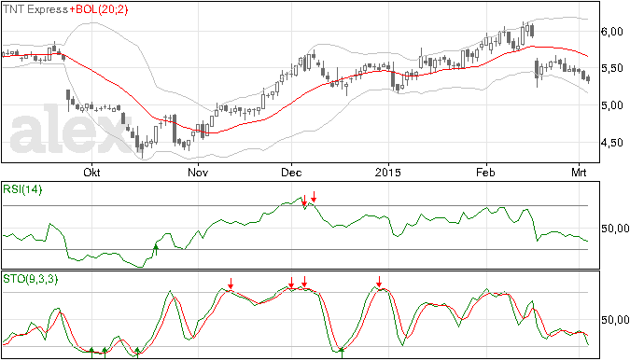Click the STO green buy arrow in mid-Okt

137,353
